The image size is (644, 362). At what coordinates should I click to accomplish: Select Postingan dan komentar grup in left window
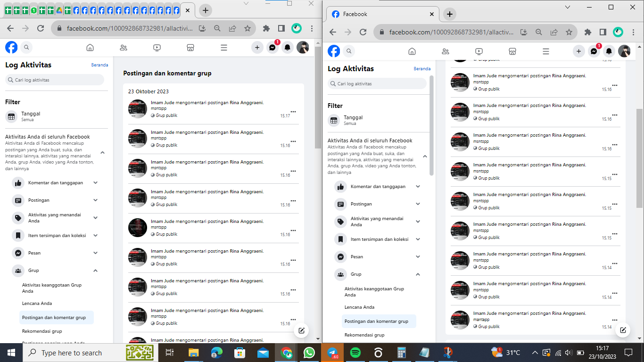(57, 317)
